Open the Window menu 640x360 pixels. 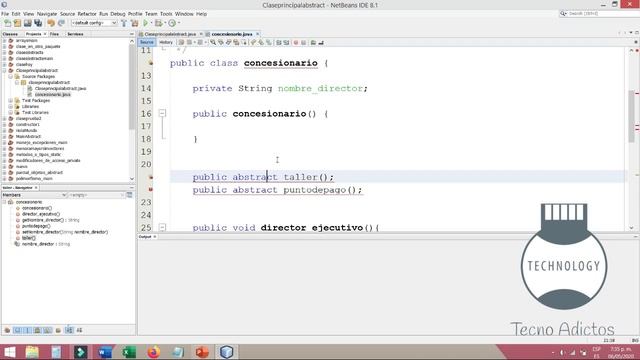(x=184, y=14)
